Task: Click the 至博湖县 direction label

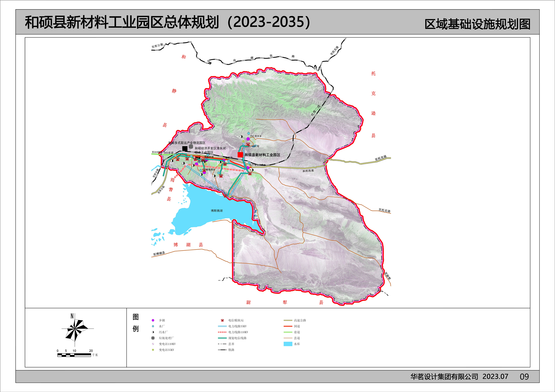Action: click(x=159, y=253)
